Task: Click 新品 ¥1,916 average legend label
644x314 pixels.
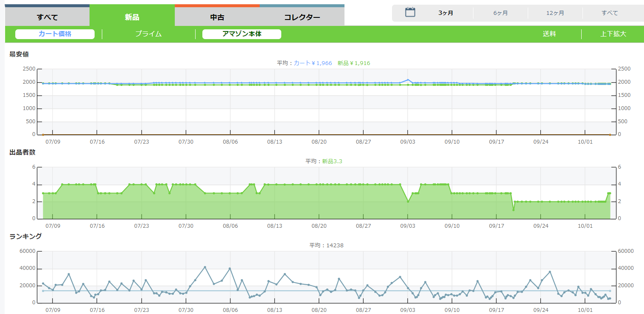Action: tap(353, 63)
